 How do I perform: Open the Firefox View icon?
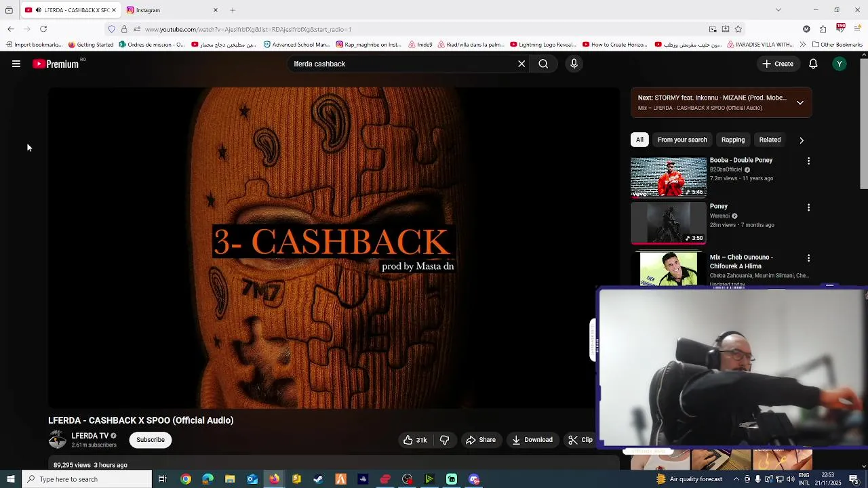9,10
